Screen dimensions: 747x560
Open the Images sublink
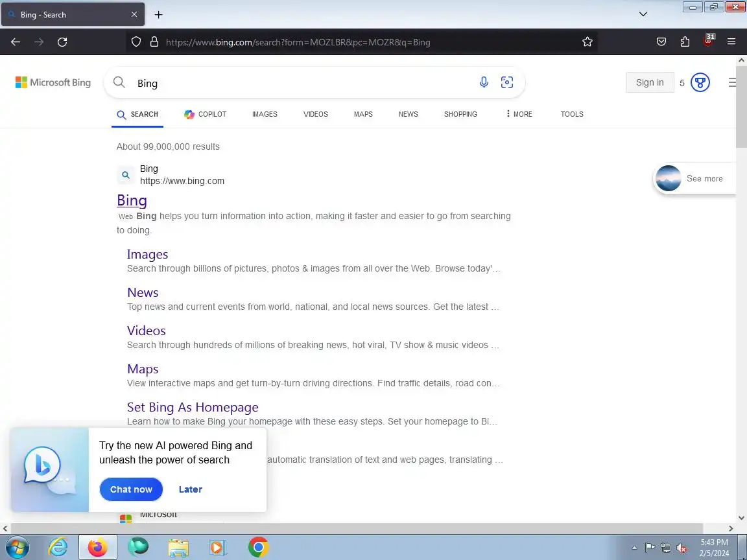[147, 254]
